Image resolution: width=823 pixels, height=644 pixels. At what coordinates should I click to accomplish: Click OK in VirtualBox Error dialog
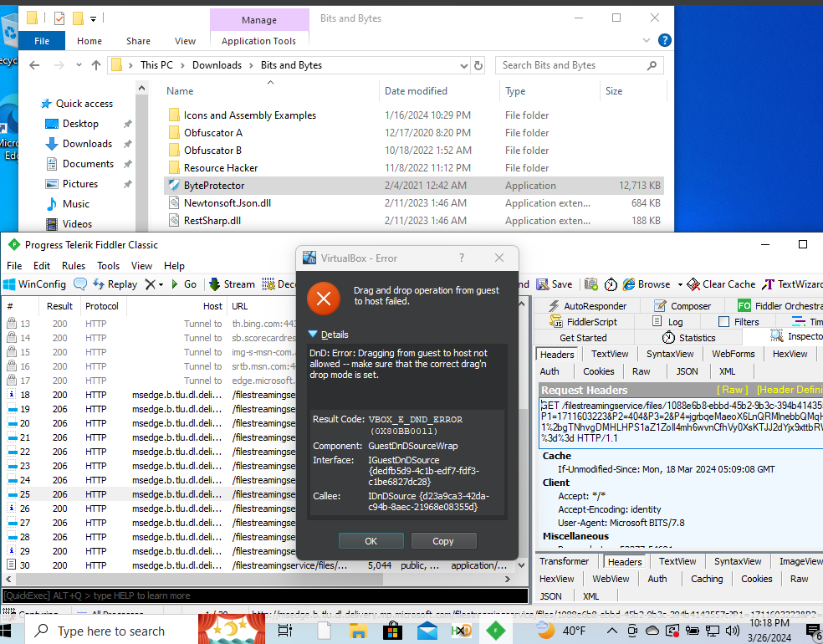click(x=371, y=541)
